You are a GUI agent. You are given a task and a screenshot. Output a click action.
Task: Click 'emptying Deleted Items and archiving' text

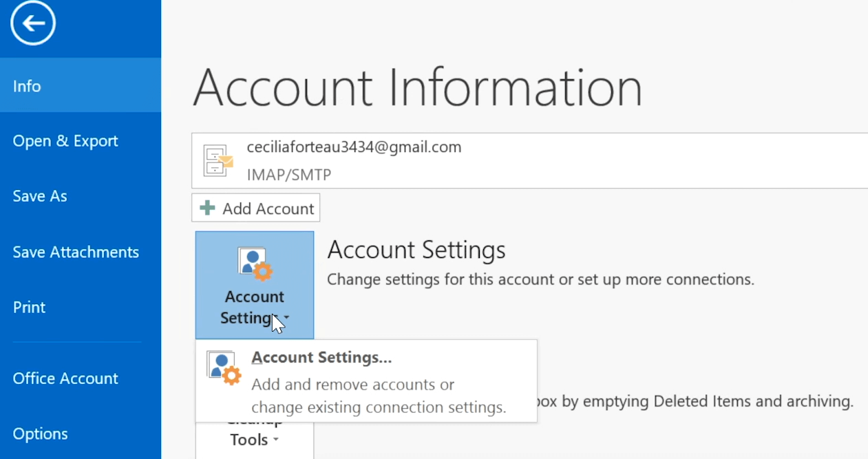719,401
